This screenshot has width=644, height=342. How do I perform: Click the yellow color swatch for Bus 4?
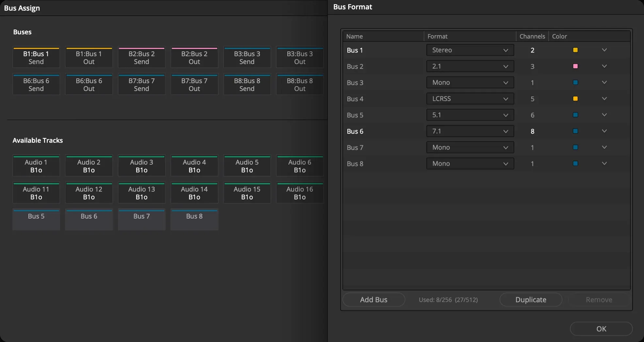[575, 99]
